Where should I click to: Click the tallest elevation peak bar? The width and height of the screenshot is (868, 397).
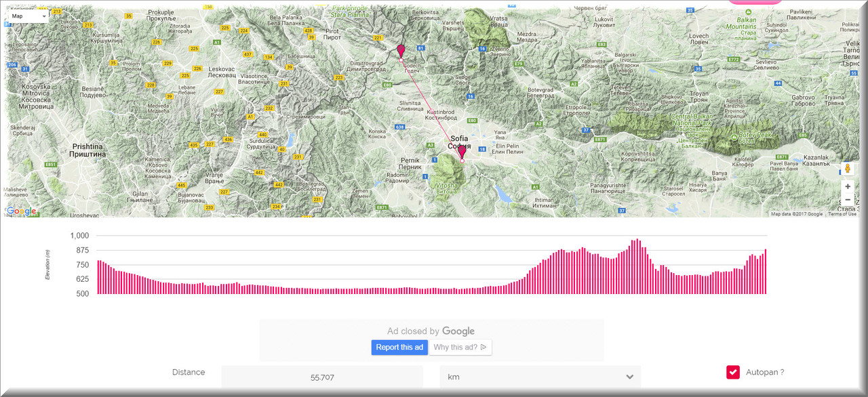pos(637,266)
